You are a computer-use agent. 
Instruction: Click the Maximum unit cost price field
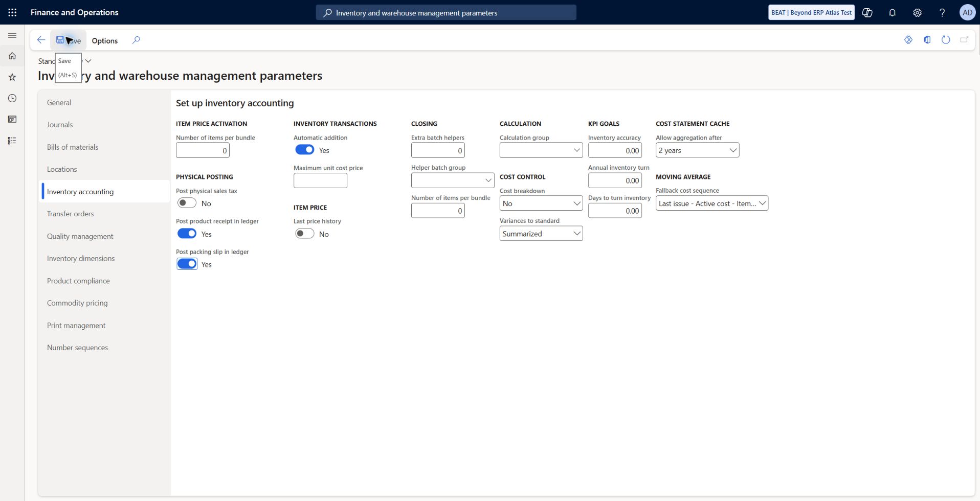pyautogui.click(x=320, y=180)
